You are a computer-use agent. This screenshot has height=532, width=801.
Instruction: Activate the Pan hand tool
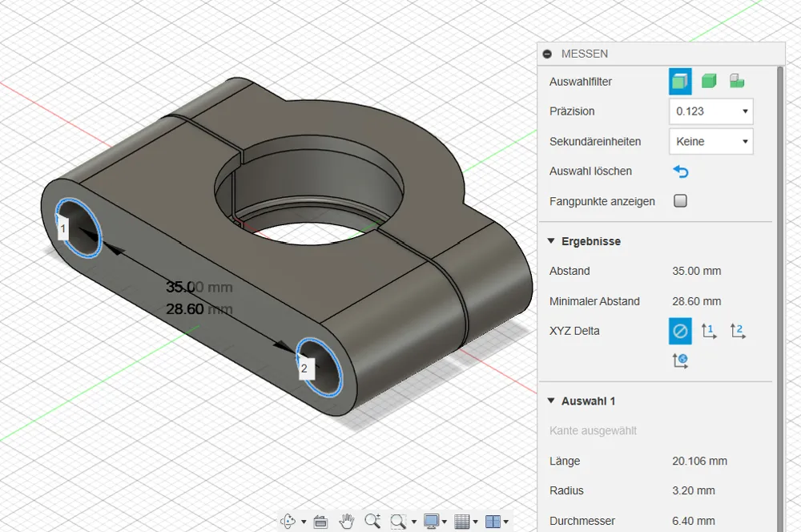coord(347,521)
